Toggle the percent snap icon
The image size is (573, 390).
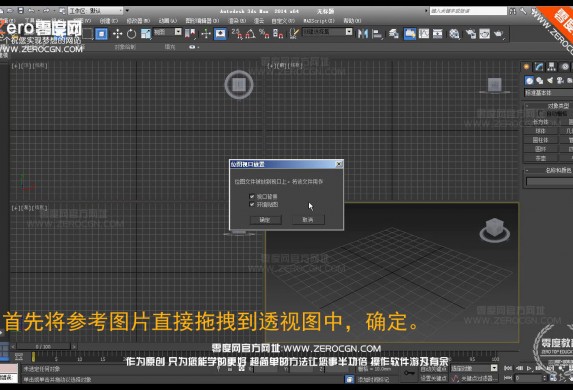tap(264, 34)
